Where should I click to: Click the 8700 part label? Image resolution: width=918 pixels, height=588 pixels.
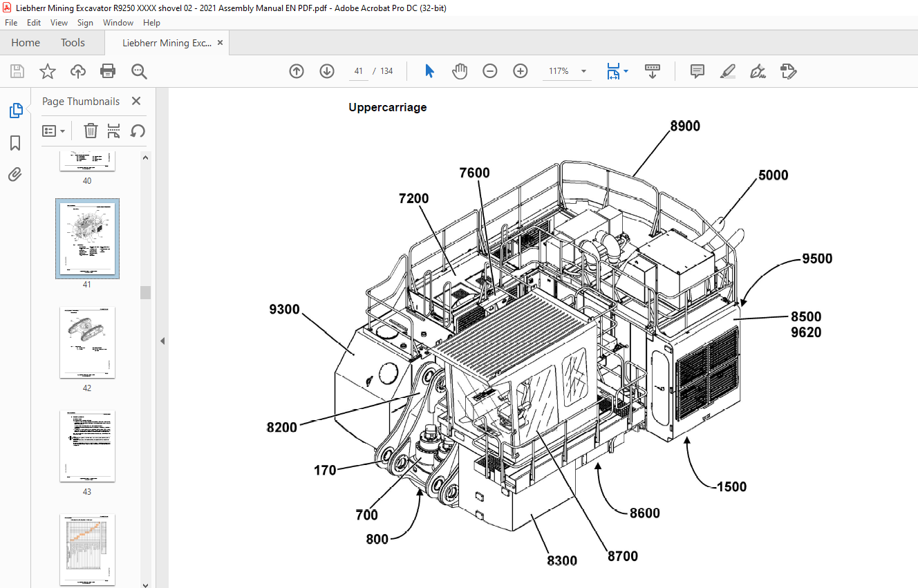(x=623, y=556)
